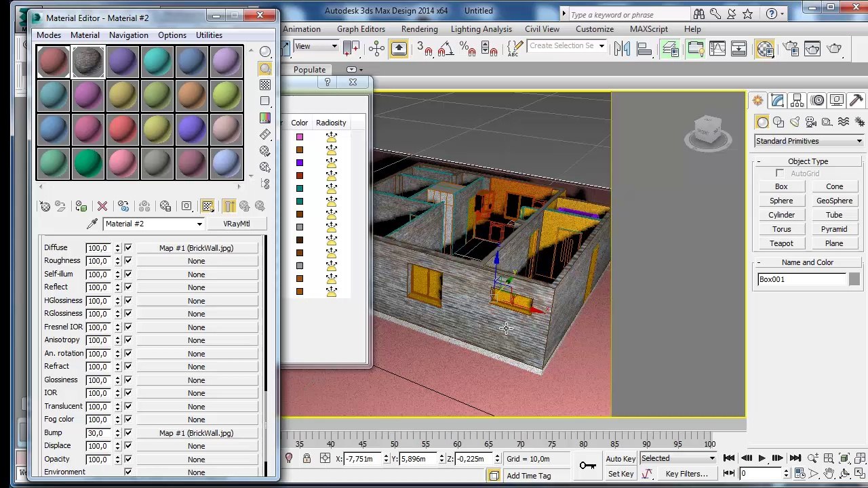Collapse the Name and Color rollout

759,262
